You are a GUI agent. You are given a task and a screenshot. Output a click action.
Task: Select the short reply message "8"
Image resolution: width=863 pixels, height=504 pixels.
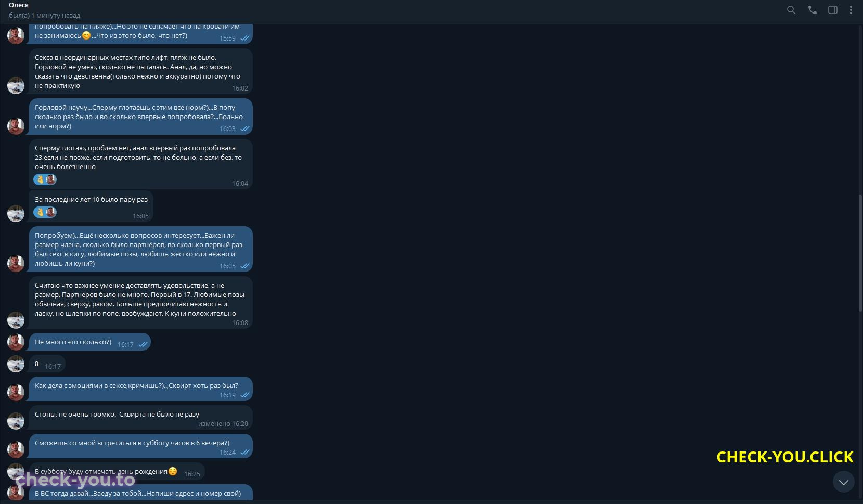[x=47, y=364]
